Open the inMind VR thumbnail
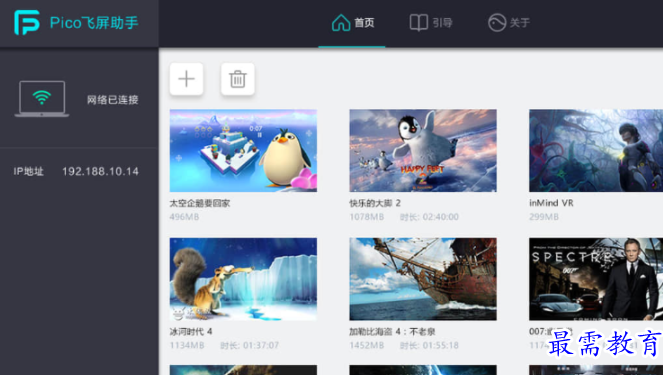Image resolution: width=670 pixels, height=375 pixels. 596,150
